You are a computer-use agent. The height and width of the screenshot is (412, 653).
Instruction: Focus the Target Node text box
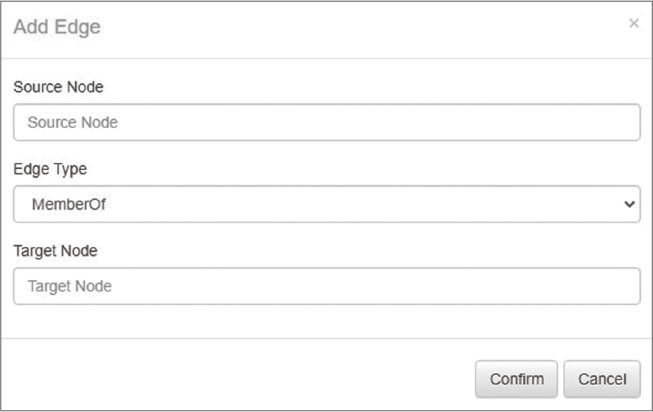326,286
